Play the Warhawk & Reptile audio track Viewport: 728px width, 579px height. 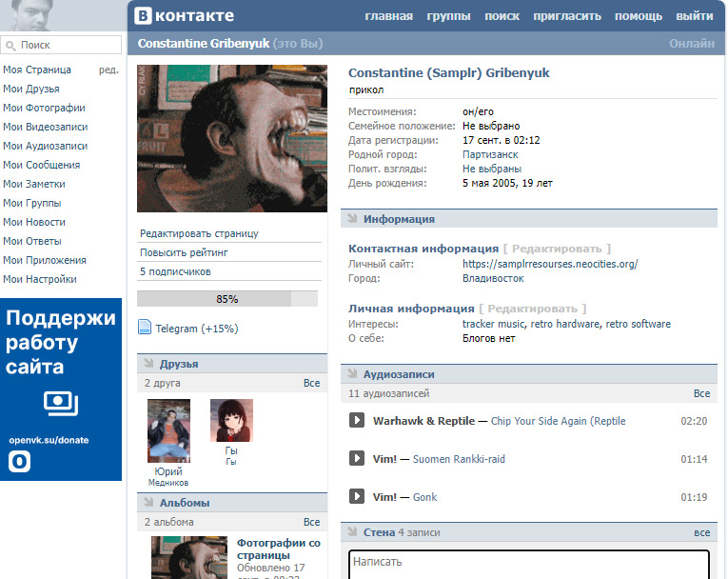coord(357,421)
